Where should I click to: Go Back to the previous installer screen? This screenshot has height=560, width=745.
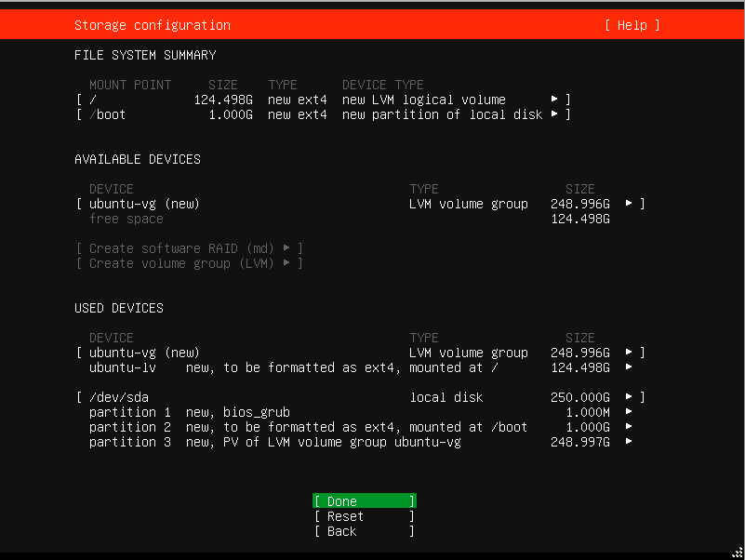click(364, 530)
